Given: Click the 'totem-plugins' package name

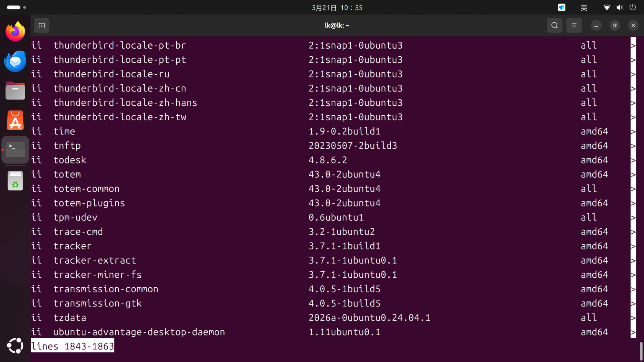Looking at the screenshot, I should tap(89, 203).
